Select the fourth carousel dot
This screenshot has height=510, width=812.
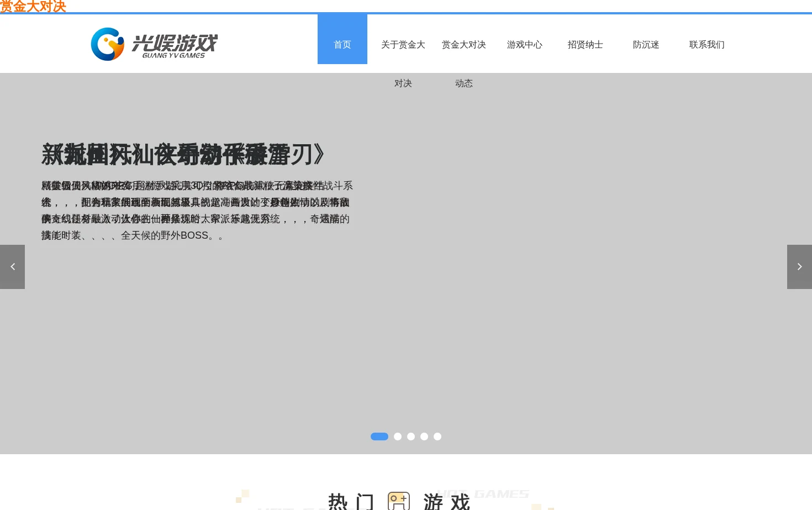424,437
